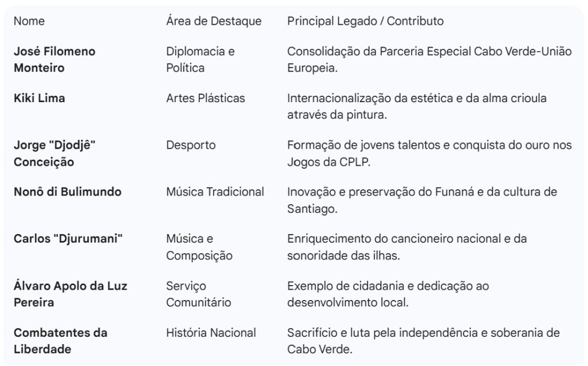Click the "Área de Destaque" column header
588x366 pixels.
(214, 21)
